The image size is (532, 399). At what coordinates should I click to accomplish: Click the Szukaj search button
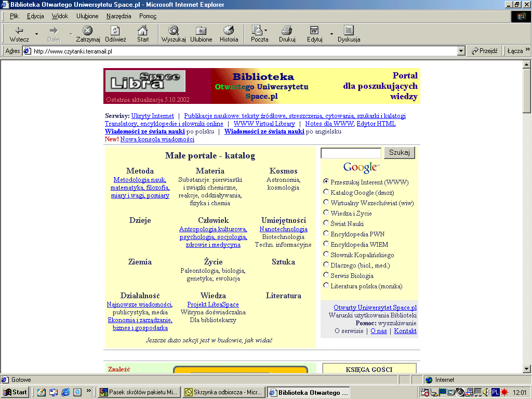(400, 153)
